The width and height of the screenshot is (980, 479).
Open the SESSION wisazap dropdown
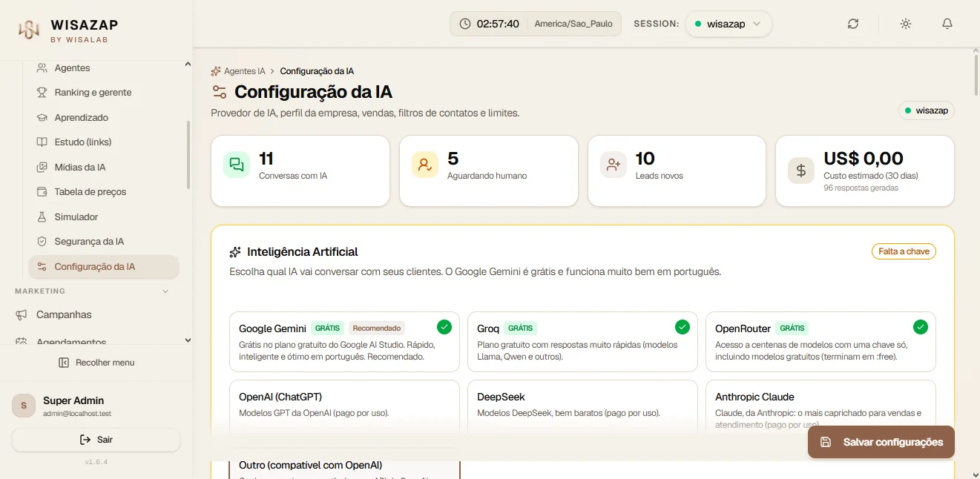[x=729, y=24]
